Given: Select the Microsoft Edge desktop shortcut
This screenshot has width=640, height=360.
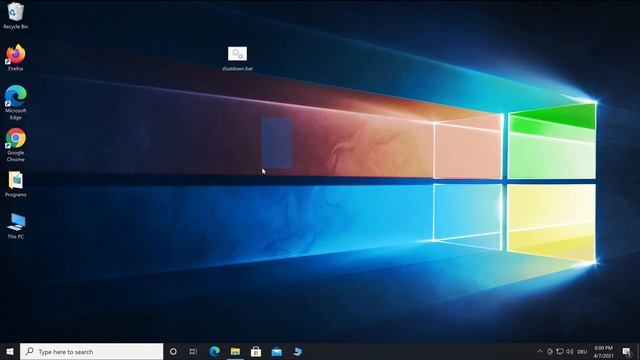Looking at the screenshot, I should [x=16, y=102].
